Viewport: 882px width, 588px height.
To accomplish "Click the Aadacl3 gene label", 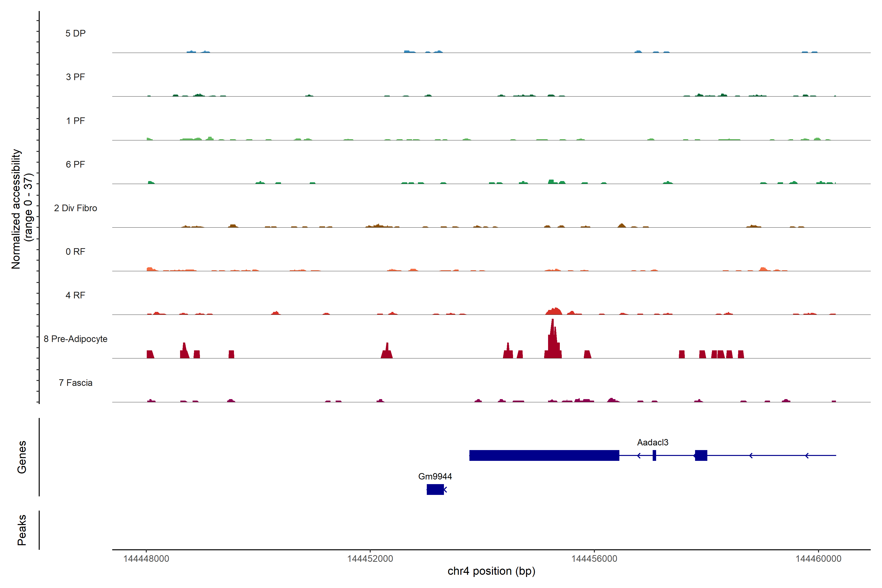I will tap(652, 442).
